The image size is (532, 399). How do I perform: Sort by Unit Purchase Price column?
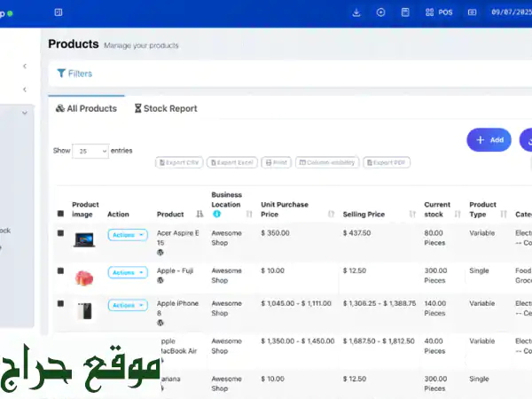pos(331,214)
